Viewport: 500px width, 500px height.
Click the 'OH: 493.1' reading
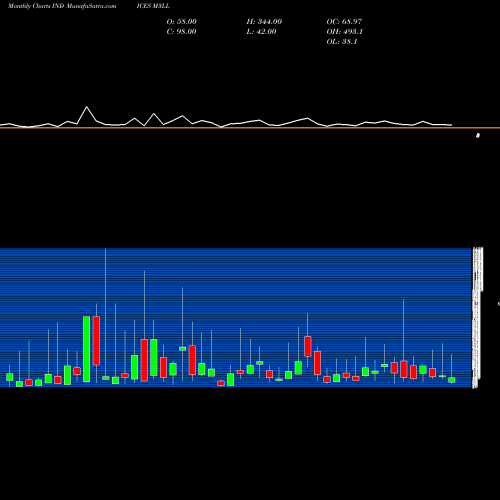tap(345, 32)
